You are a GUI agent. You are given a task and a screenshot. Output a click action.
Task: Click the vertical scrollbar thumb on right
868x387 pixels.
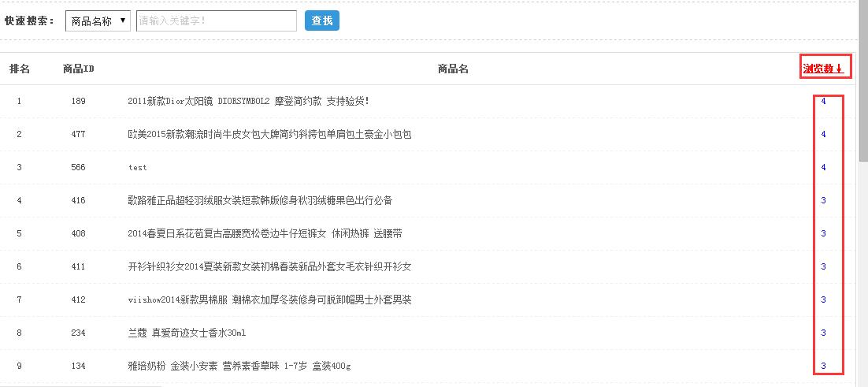(x=862, y=47)
